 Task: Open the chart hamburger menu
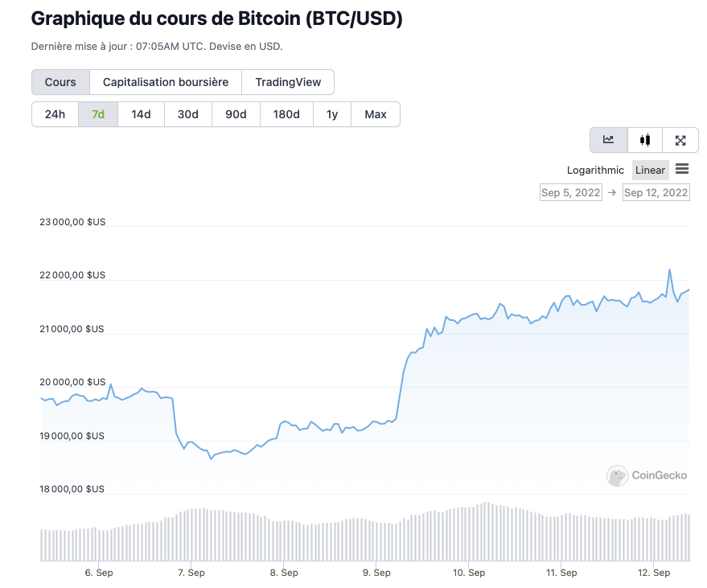coord(682,169)
